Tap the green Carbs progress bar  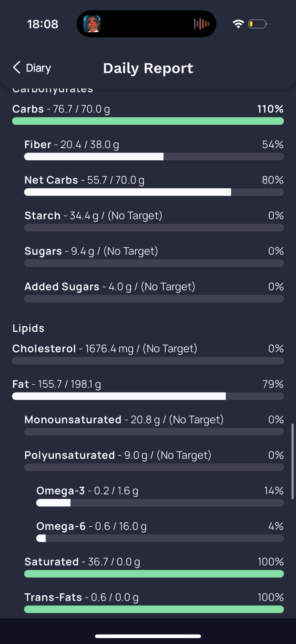click(148, 121)
